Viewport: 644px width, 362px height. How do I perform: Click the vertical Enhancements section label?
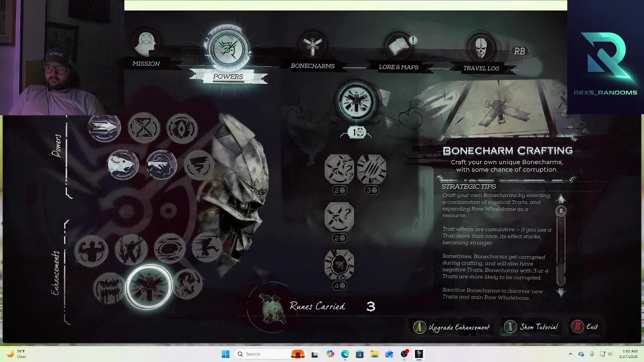[x=56, y=273]
